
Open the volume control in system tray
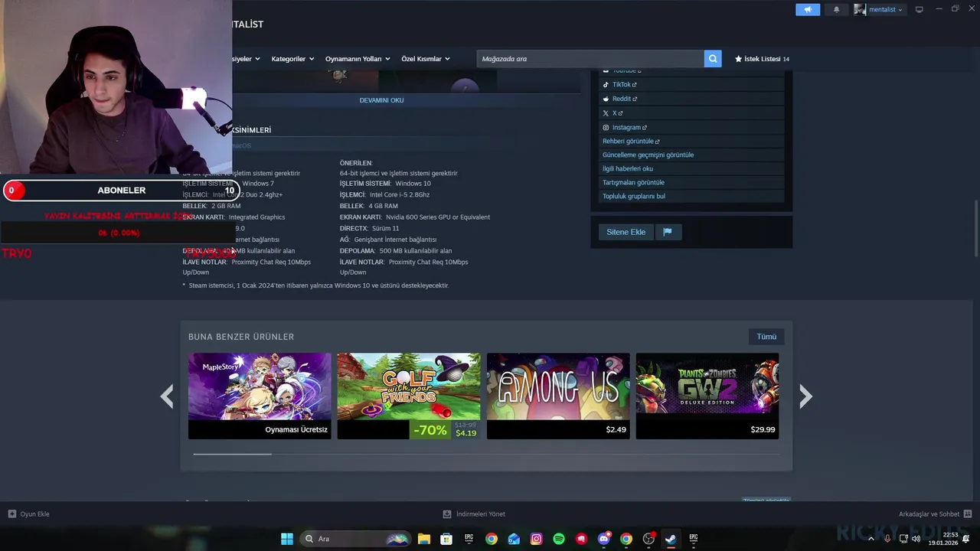(x=916, y=539)
